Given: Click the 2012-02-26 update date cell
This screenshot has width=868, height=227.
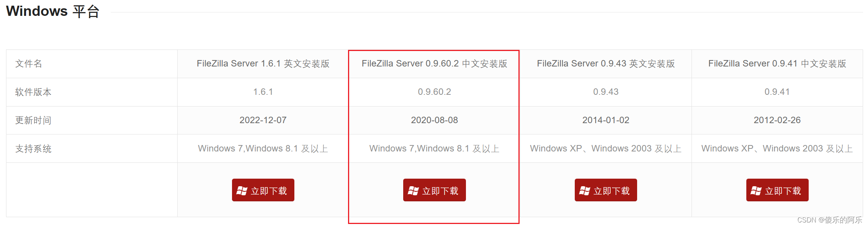Looking at the screenshot, I should pyautogui.click(x=777, y=120).
